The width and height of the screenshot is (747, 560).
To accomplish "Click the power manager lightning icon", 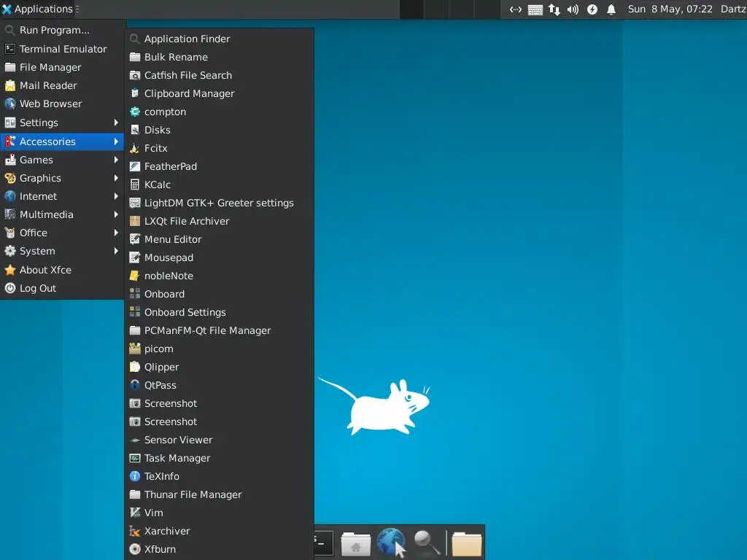I will click(x=592, y=9).
